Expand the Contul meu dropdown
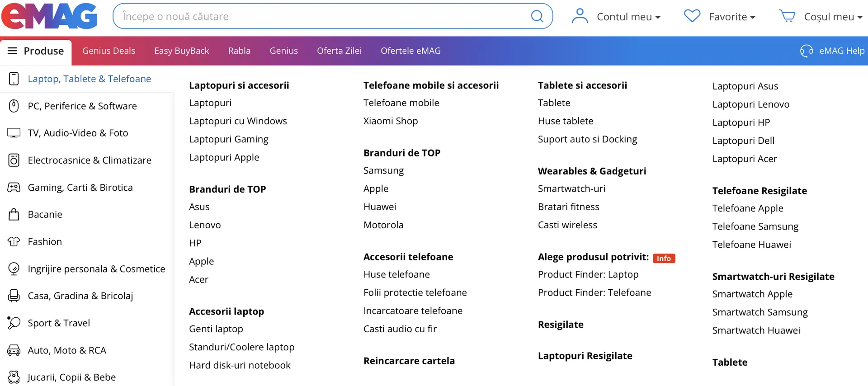 click(629, 17)
